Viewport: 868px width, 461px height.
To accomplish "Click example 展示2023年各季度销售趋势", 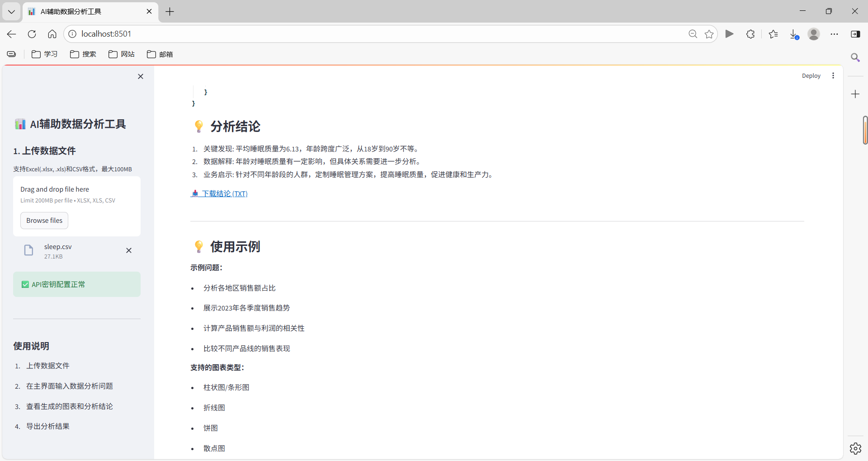I will (246, 308).
